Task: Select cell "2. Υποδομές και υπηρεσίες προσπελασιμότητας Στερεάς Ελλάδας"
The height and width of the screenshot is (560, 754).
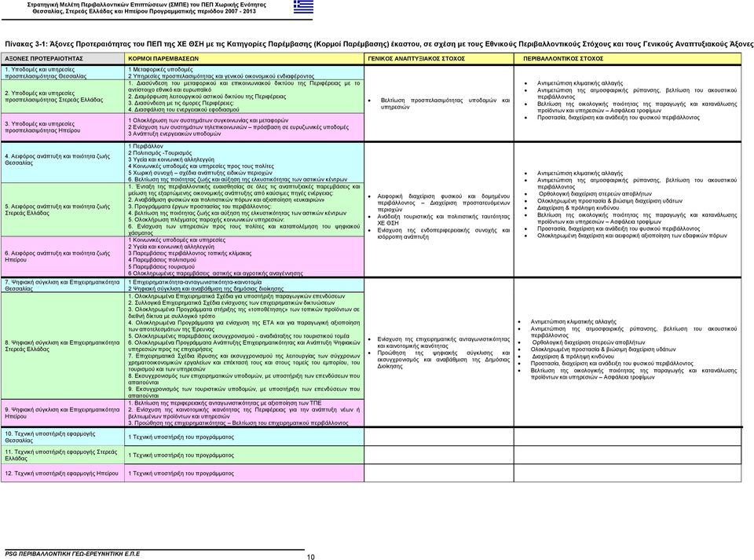Action: (x=63, y=96)
